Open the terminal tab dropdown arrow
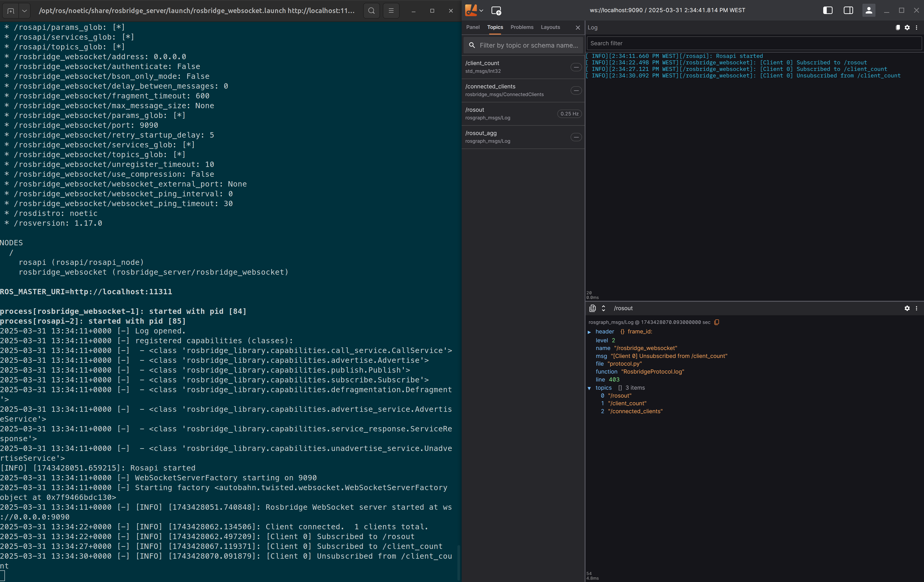This screenshot has height=582, width=924. (x=24, y=11)
